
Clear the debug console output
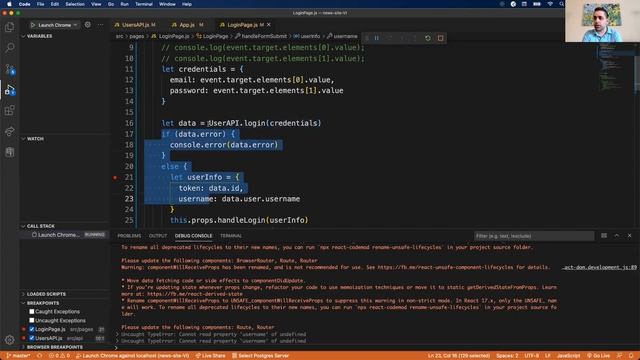tap(604, 236)
